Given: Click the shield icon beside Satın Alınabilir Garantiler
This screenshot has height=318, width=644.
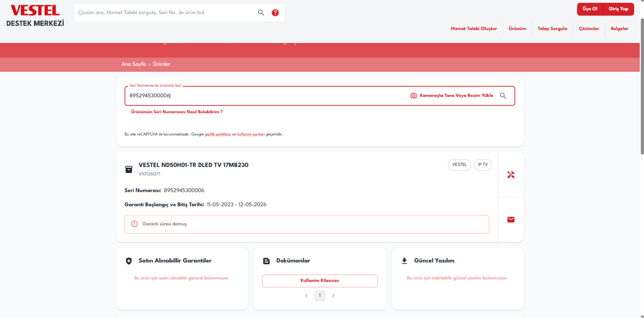Looking at the screenshot, I should [129, 261].
